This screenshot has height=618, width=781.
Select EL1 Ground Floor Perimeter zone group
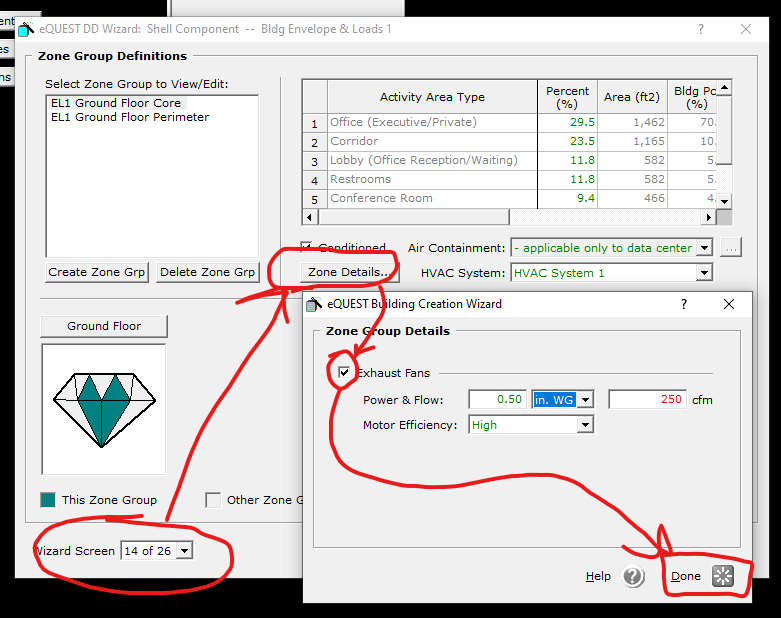(130, 117)
